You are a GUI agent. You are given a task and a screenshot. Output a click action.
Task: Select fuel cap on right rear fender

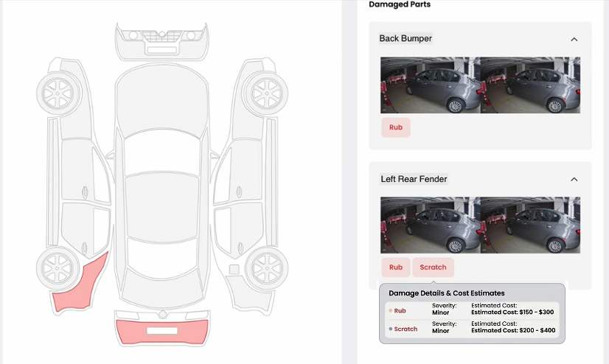point(234,269)
